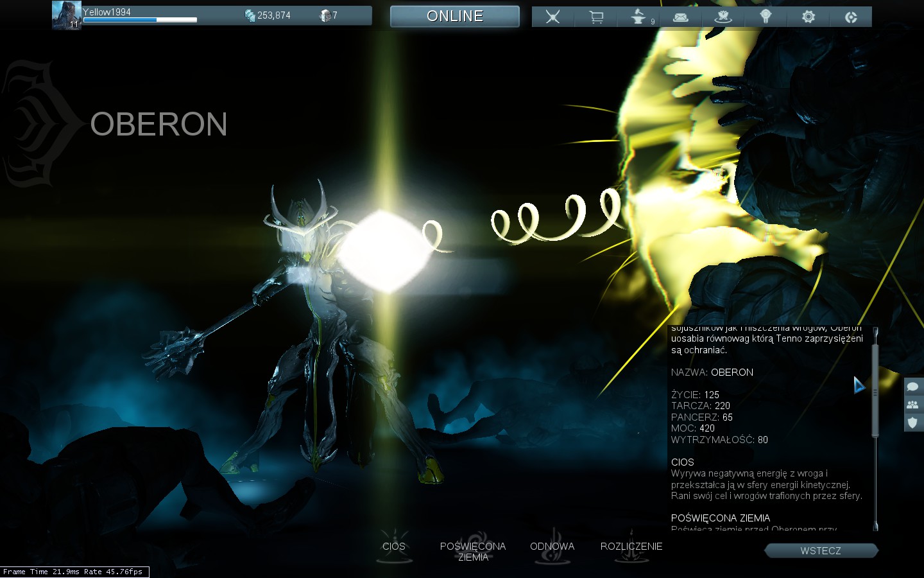Click the 'WYTRZYMAŁOŚĆ: 80' stat
This screenshot has width=924, height=578.
tap(719, 440)
